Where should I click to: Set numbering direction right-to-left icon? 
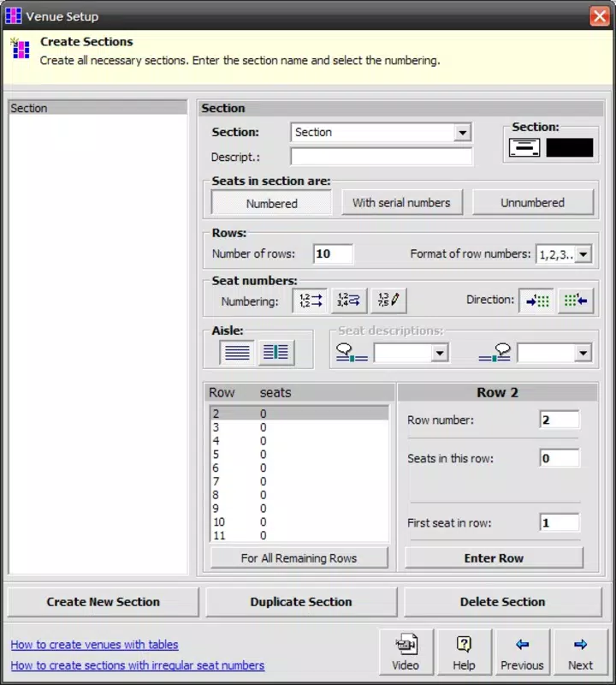point(576,301)
